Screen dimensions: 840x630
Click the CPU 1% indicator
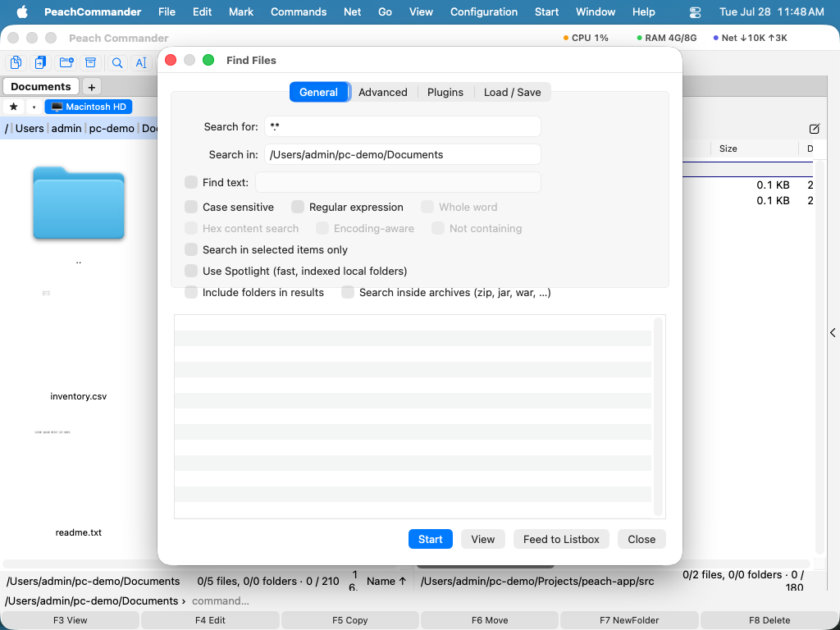pyautogui.click(x=586, y=38)
